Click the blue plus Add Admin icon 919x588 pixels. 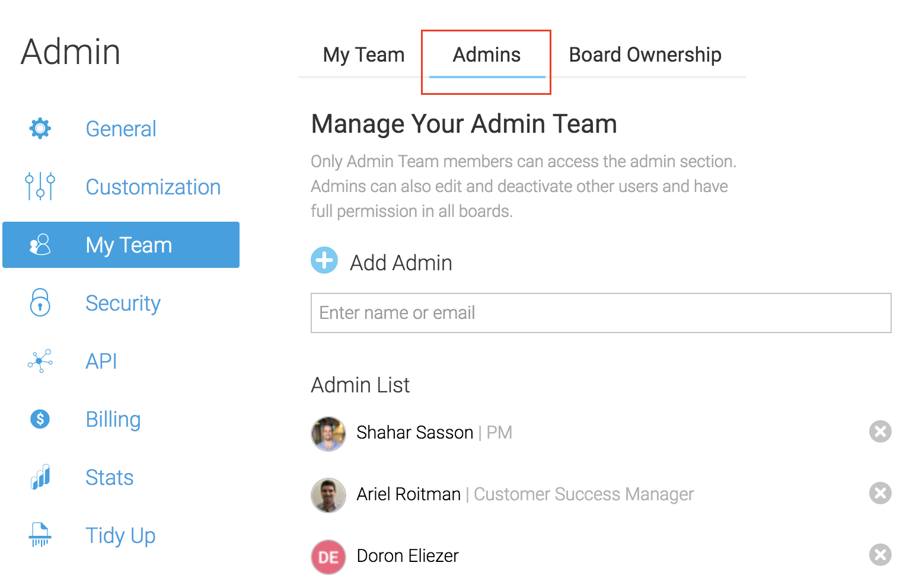(x=324, y=260)
